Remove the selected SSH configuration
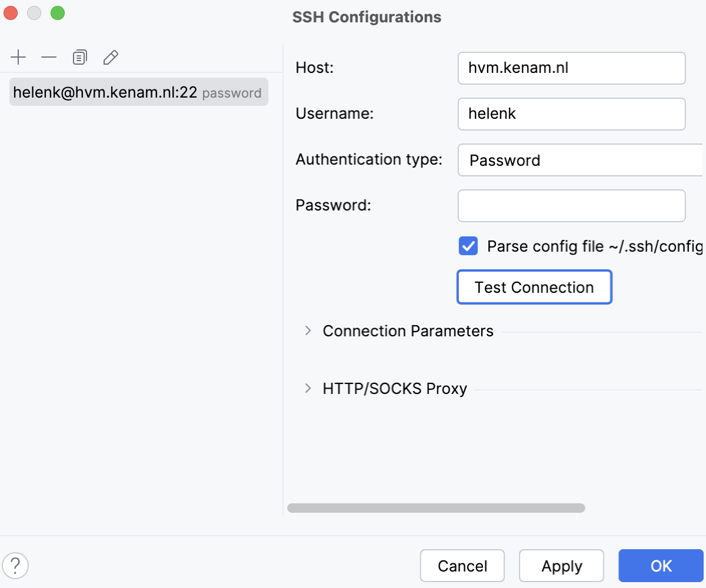This screenshot has width=706, height=588. [48, 57]
